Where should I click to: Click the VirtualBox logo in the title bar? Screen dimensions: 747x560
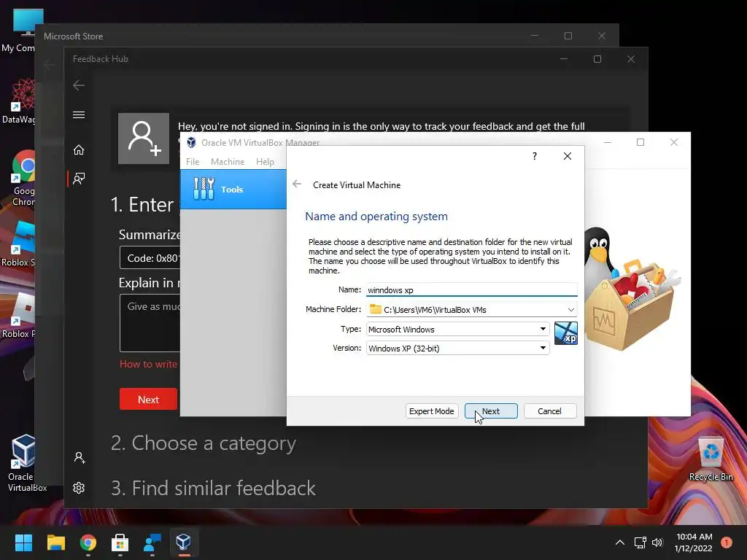191,142
